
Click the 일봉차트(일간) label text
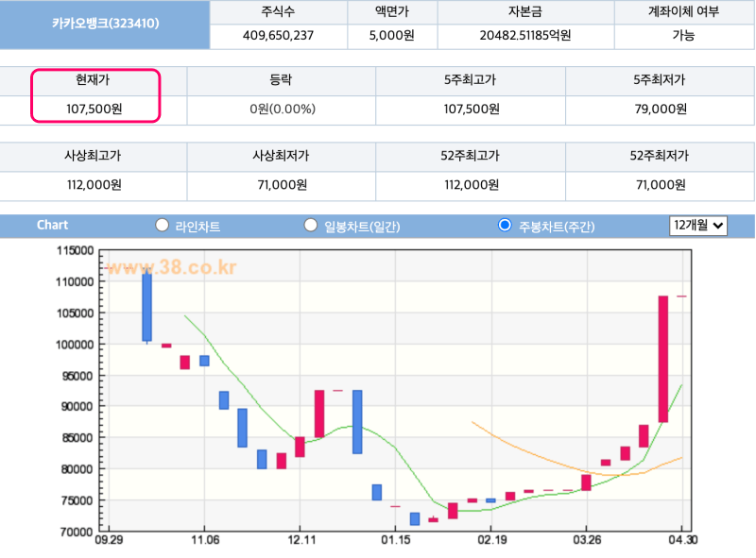point(362,227)
